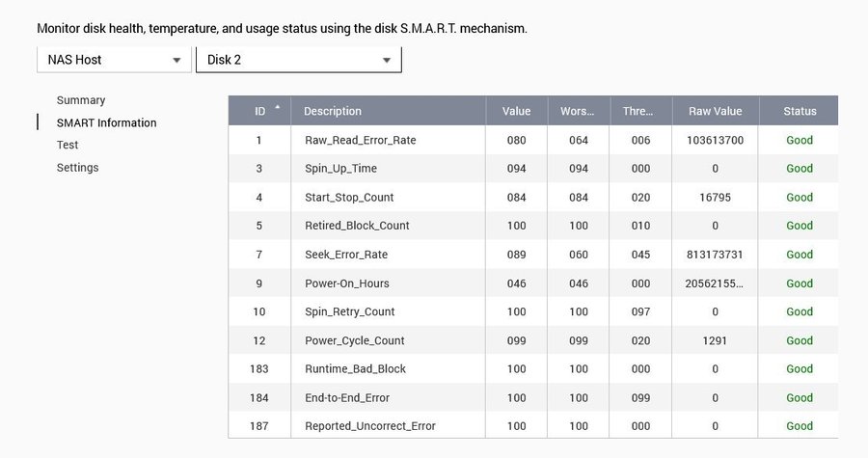Click the Seek_Error_Rate entry
This screenshot has width=868, height=458.
tap(346, 255)
